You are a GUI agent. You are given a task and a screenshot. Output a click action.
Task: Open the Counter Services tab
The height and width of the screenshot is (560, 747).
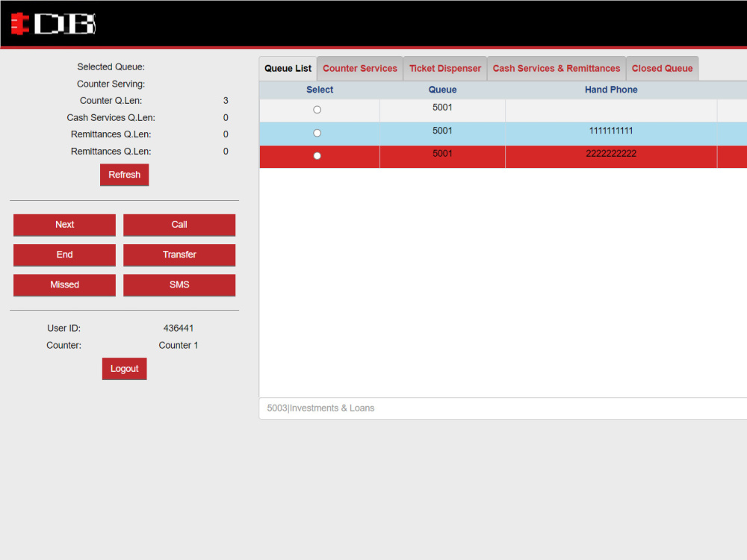click(x=360, y=69)
